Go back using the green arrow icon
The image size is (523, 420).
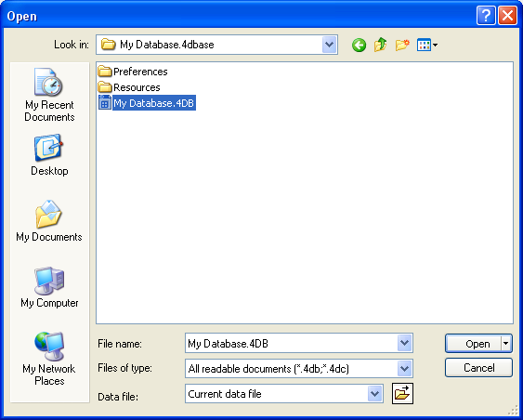pyautogui.click(x=359, y=45)
